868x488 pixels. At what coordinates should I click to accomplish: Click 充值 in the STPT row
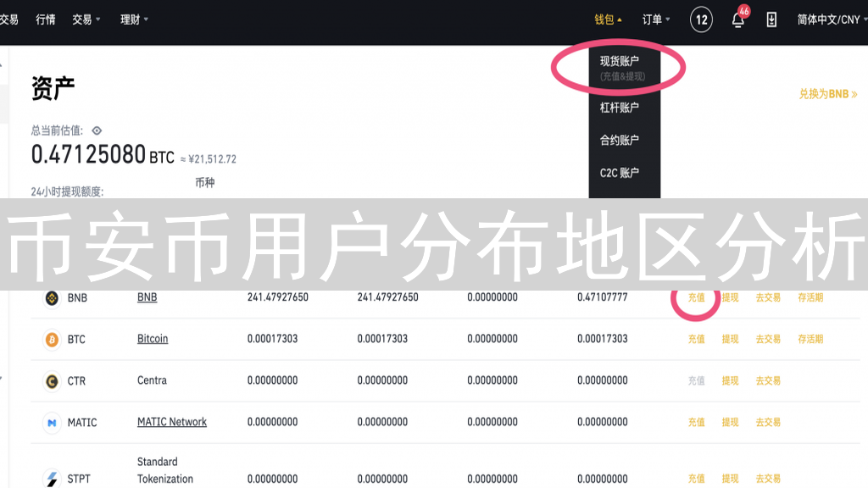pos(697,479)
